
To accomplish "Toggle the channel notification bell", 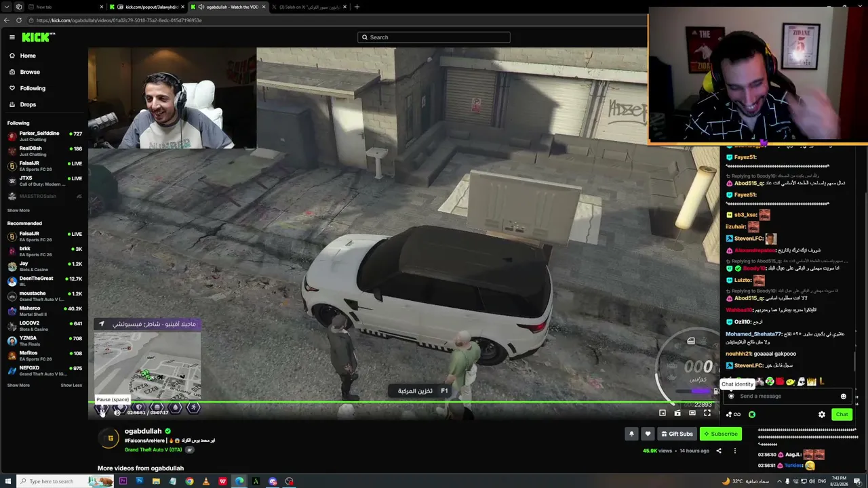I will (631, 434).
